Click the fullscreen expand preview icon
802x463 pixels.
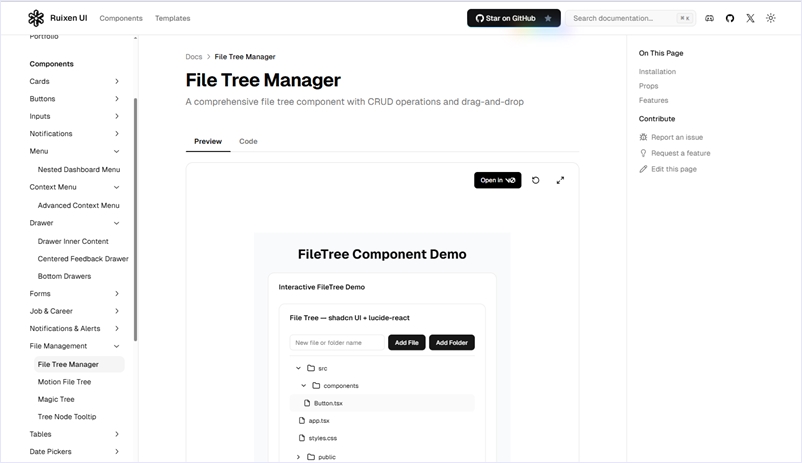pyautogui.click(x=560, y=180)
